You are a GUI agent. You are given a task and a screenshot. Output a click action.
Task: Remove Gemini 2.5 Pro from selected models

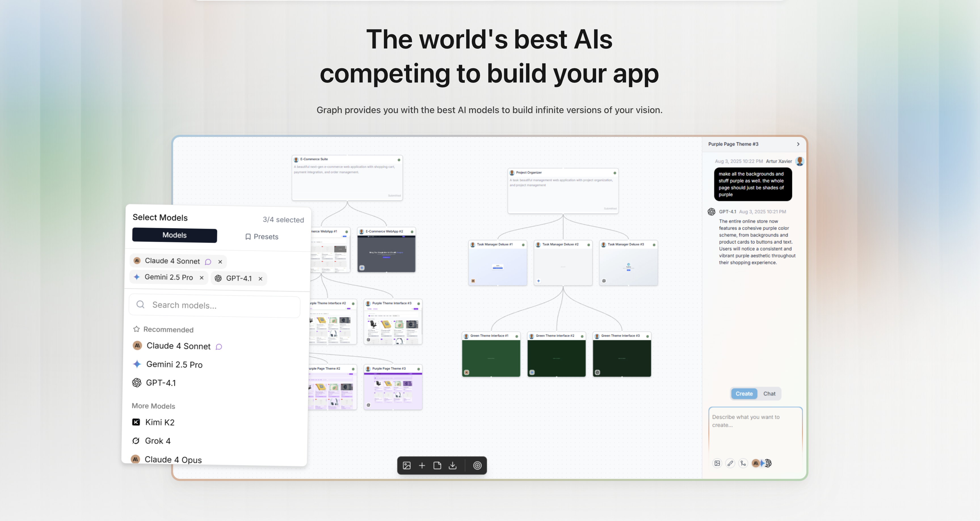point(202,278)
